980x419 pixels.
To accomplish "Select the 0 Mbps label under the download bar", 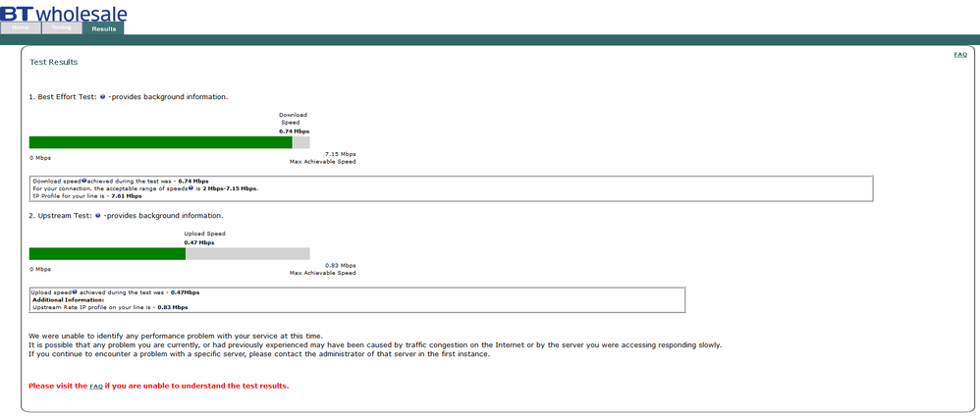I will click(40, 158).
